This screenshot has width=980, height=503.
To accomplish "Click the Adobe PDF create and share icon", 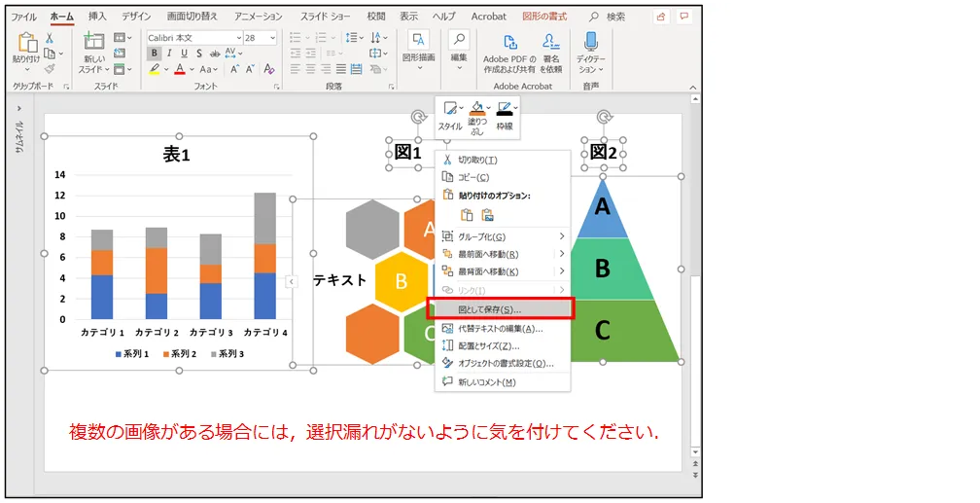I will 509,44.
